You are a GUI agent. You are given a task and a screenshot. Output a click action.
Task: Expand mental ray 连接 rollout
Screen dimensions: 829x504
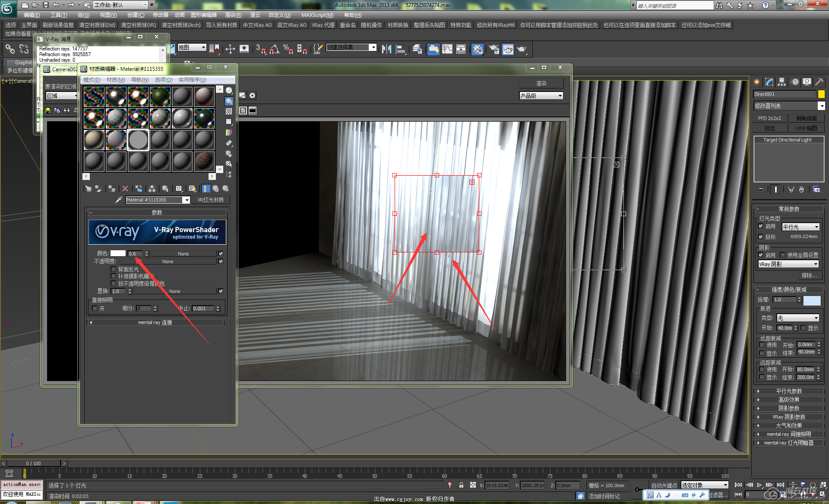pyautogui.click(x=155, y=322)
